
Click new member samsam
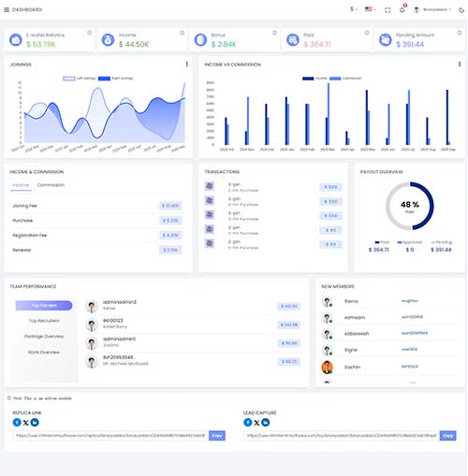click(x=355, y=318)
